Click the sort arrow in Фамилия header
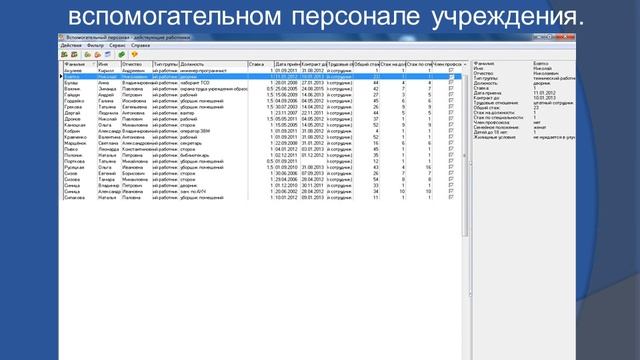 (93, 64)
